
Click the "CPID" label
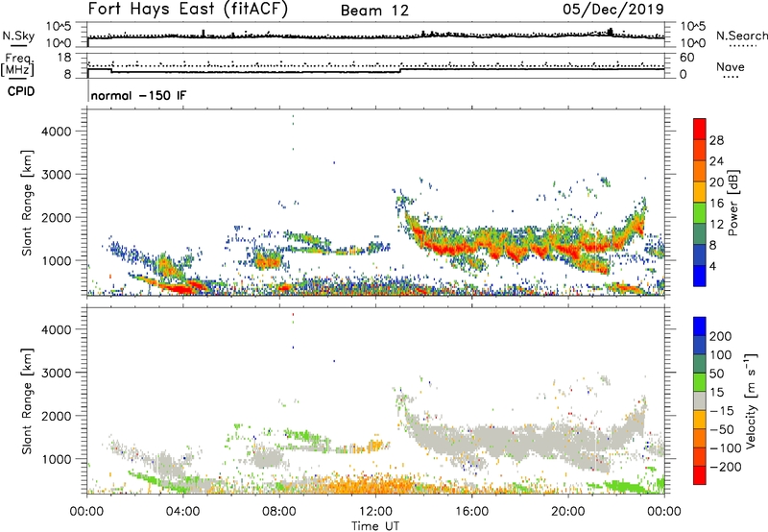pyautogui.click(x=21, y=91)
